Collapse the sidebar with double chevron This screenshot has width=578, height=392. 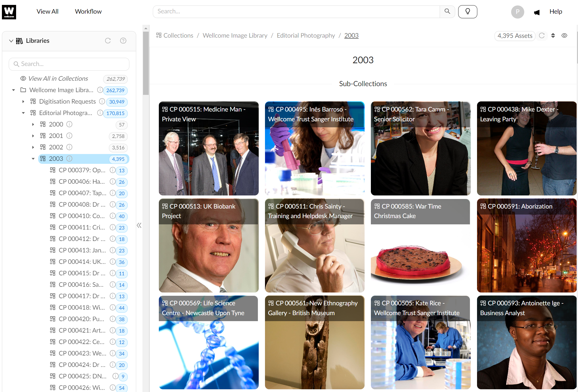139,225
